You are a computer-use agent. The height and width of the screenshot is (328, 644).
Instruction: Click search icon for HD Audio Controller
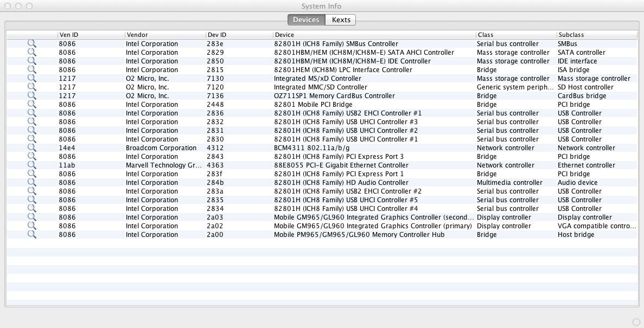pos(32,183)
